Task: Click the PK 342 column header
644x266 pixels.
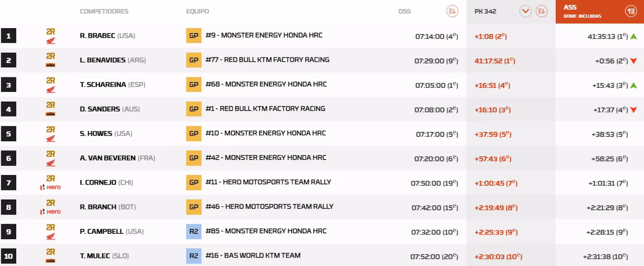Action: (x=485, y=12)
